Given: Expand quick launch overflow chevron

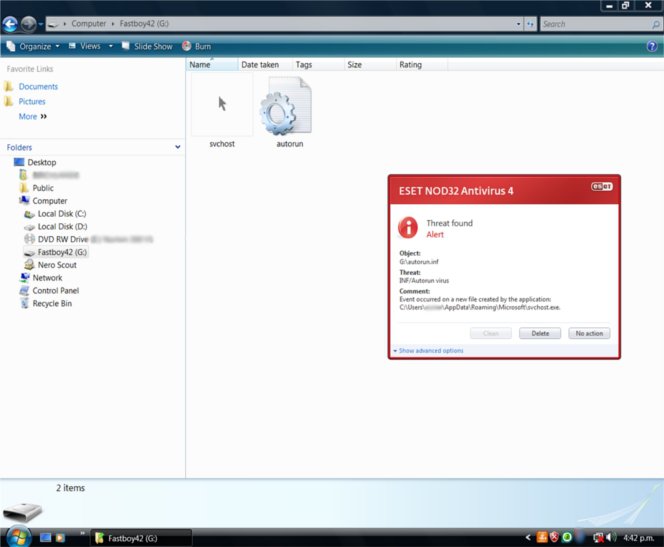Looking at the screenshot, I should click(x=82, y=533).
